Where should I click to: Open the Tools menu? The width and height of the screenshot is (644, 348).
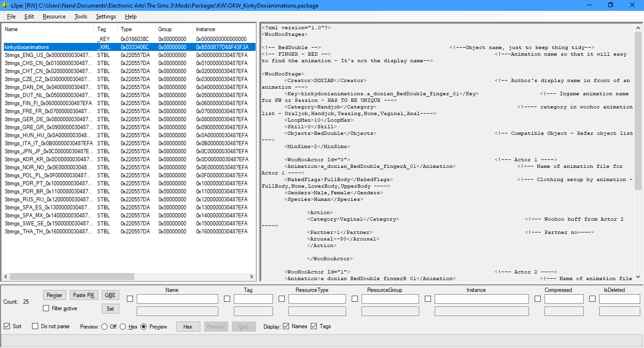pos(81,17)
